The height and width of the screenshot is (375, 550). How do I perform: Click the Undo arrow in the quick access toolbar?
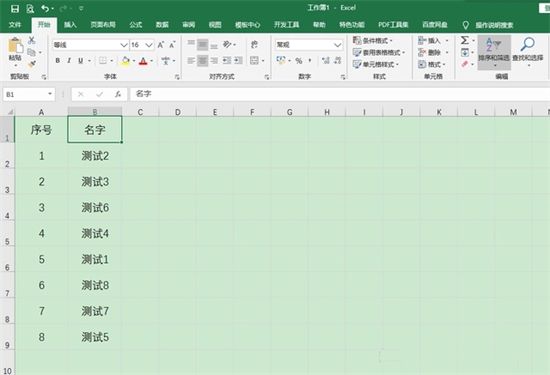pyautogui.click(x=45, y=8)
